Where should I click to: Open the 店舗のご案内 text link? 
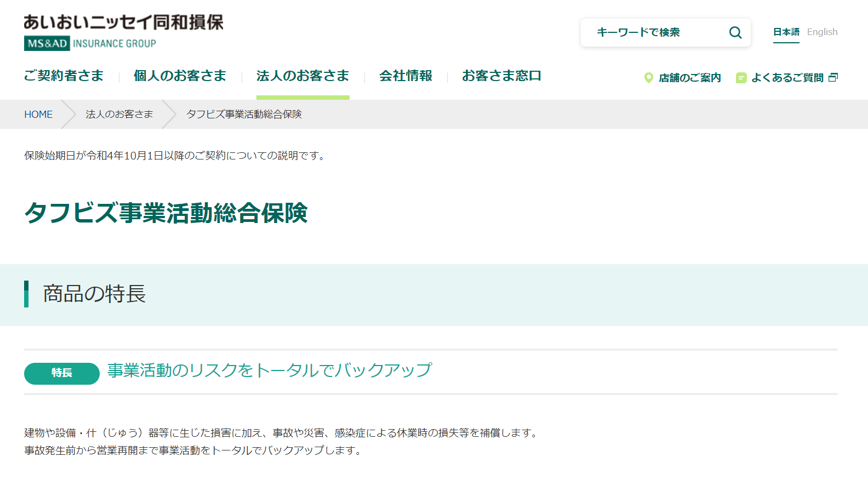tap(689, 78)
